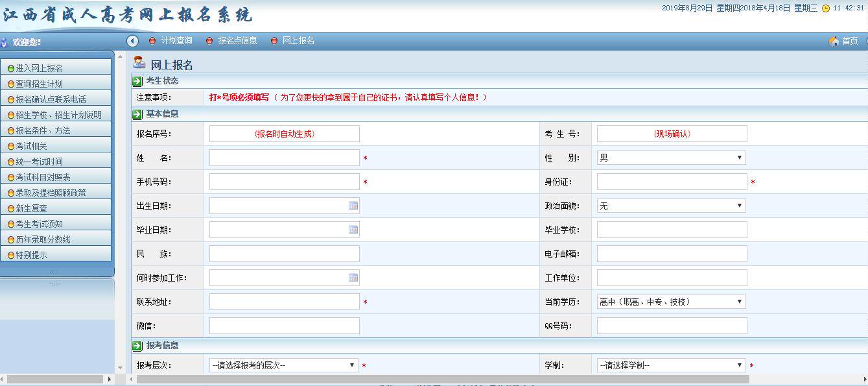Focus the 民族 input field

click(x=284, y=254)
